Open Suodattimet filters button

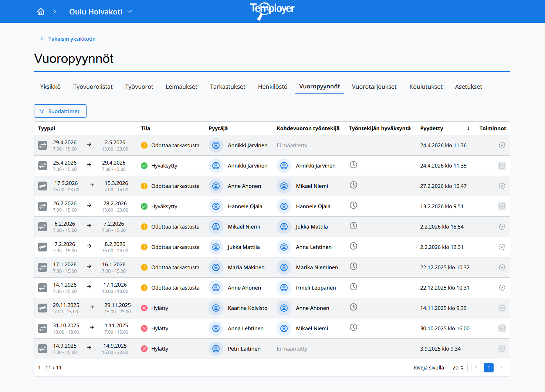[60, 111]
